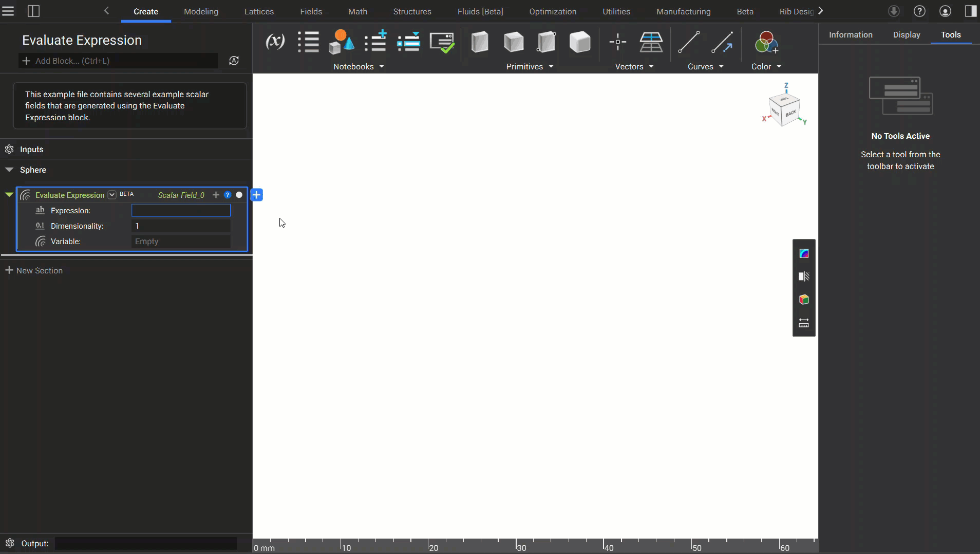
Task: Open the Tools tab in right panel
Action: (x=951, y=35)
